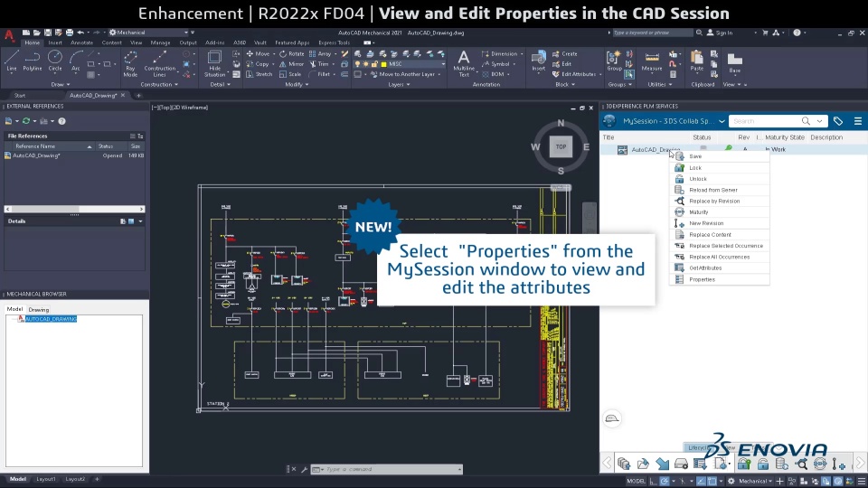The image size is (868, 488).
Task: Click the Mirror tool
Action: [x=290, y=63]
